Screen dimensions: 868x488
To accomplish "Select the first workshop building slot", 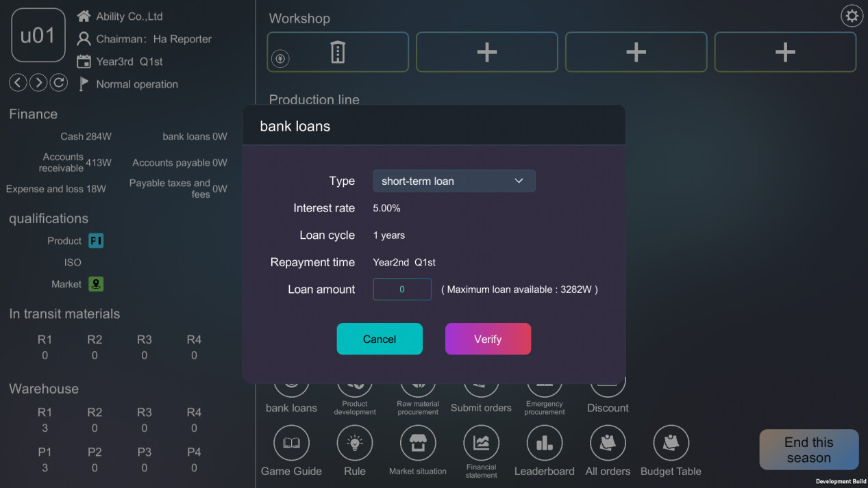I will [x=338, y=52].
